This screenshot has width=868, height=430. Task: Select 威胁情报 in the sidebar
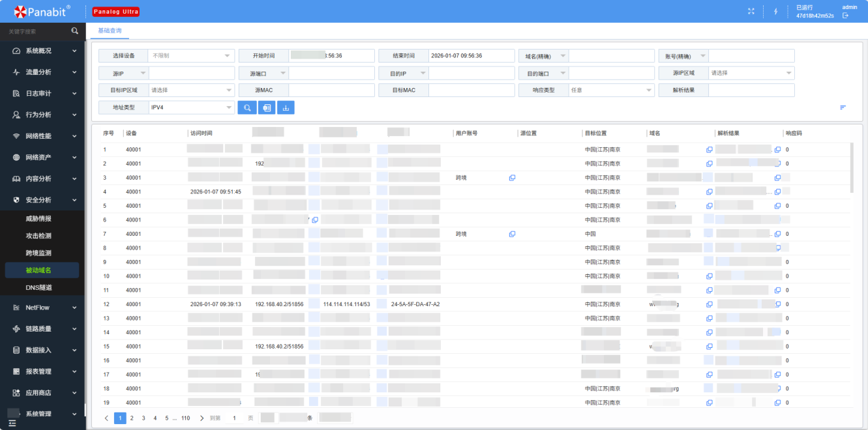click(x=38, y=219)
